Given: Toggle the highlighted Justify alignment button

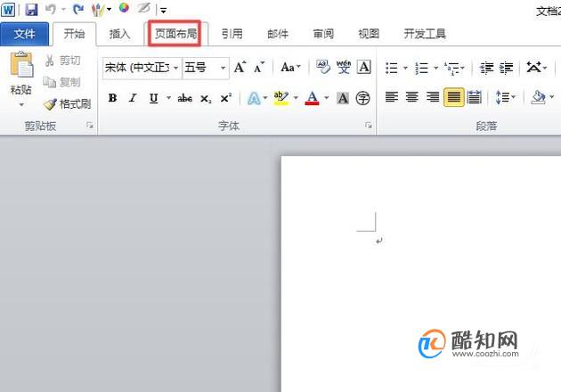Looking at the screenshot, I should 453,97.
